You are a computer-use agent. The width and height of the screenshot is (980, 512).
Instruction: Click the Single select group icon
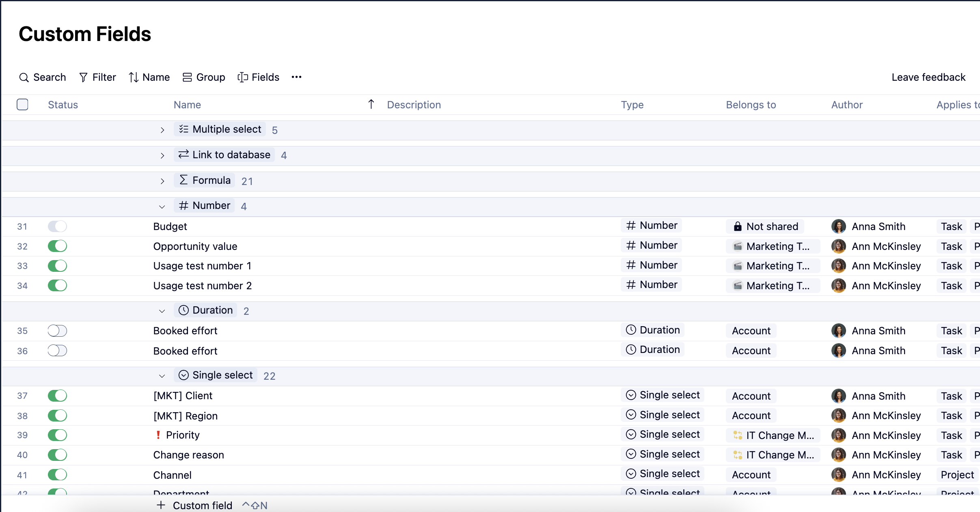pyautogui.click(x=183, y=375)
